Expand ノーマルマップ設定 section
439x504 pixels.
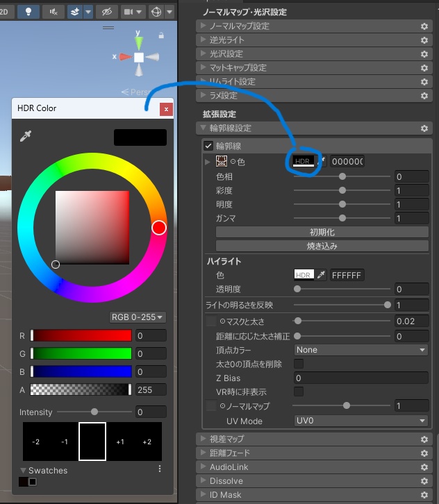(x=203, y=26)
